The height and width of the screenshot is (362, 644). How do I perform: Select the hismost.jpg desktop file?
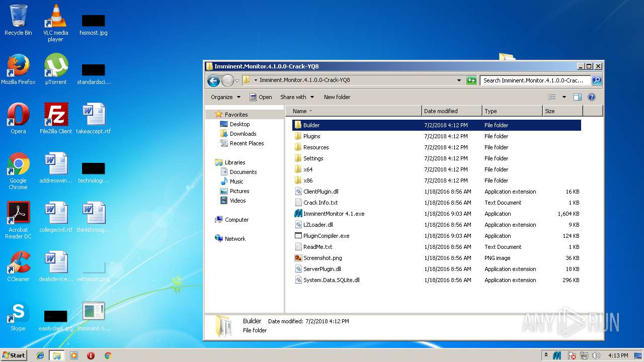[x=93, y=24]
